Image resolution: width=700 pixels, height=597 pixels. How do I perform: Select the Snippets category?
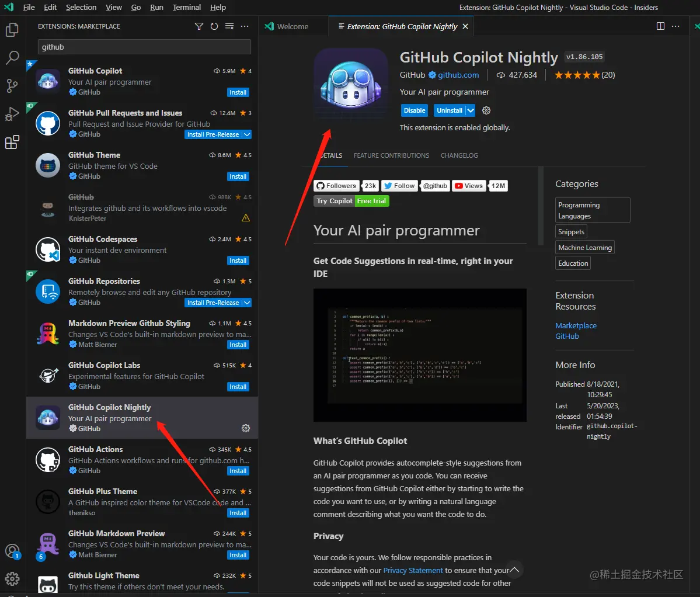pos(571,232)
